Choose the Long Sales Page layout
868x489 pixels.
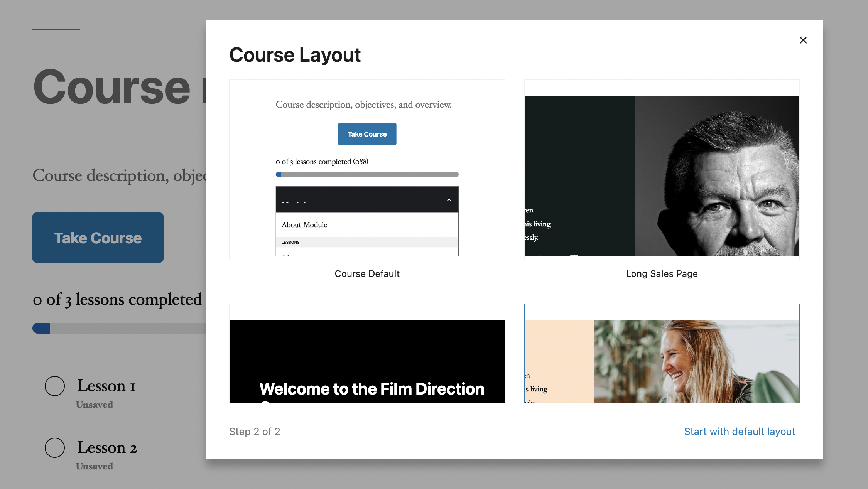point(662,170)
